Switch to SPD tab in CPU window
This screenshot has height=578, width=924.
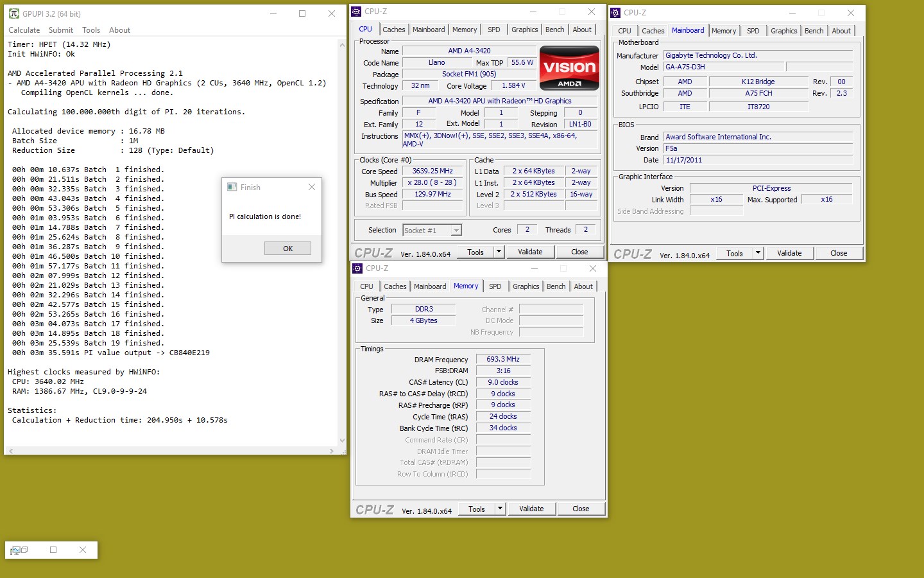[x=494, y=30]
